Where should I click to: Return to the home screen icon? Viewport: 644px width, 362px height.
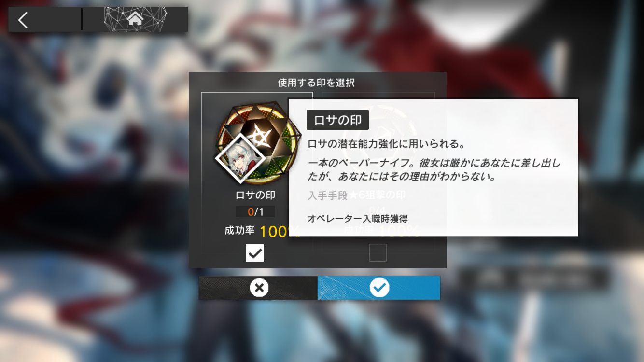pyautogui.click(x=135, y=19)
